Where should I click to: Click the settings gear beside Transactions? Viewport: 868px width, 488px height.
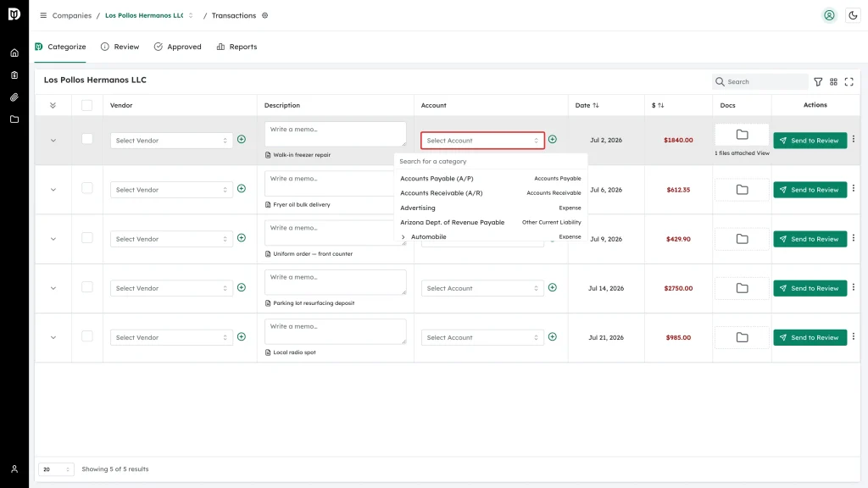coord(265,15)
